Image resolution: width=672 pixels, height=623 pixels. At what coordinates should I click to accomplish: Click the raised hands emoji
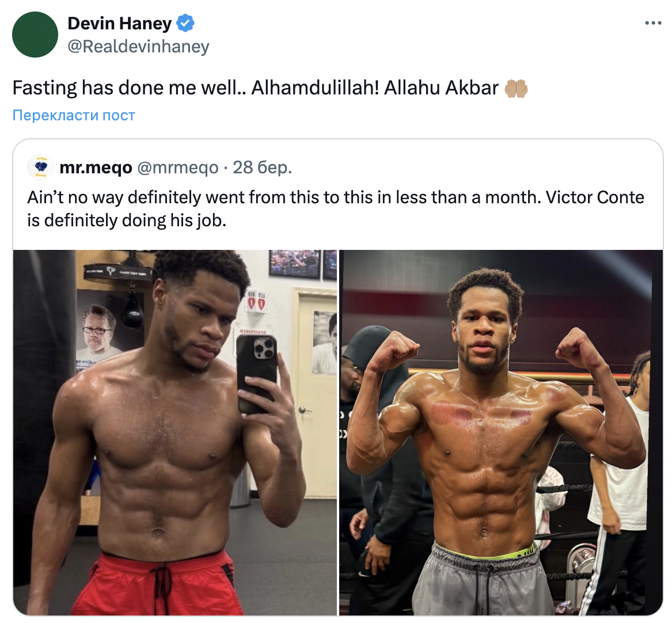516,89
